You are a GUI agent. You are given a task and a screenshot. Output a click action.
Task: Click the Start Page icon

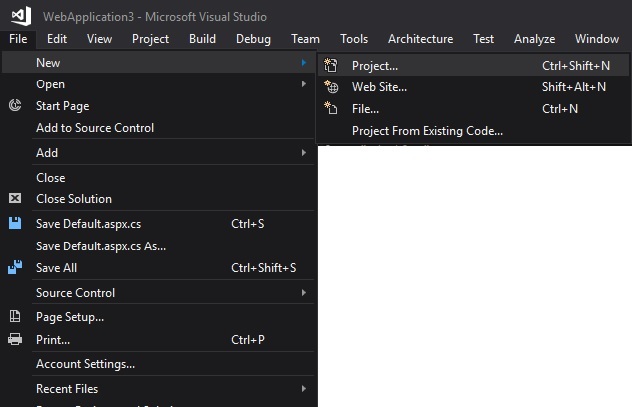coord(15,106)
